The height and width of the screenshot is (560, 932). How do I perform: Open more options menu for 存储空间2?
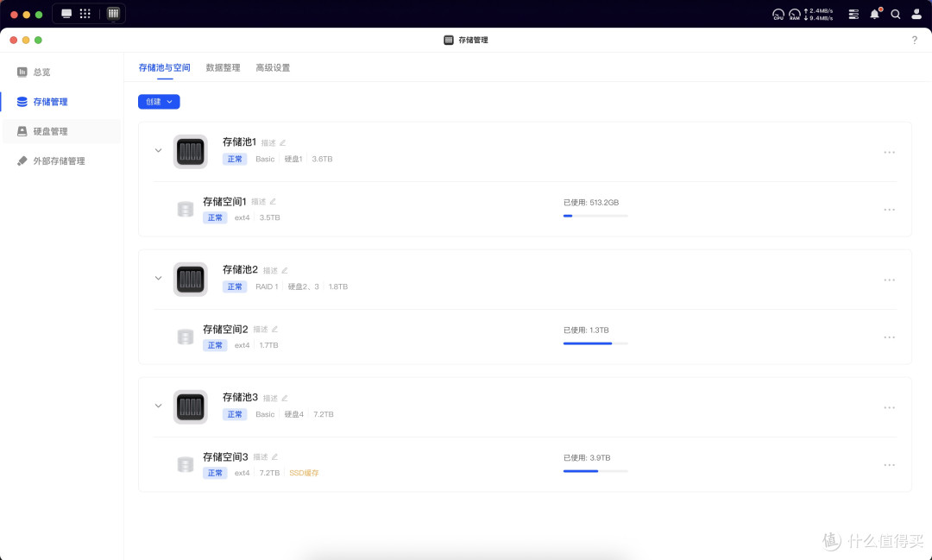[889, 337]
